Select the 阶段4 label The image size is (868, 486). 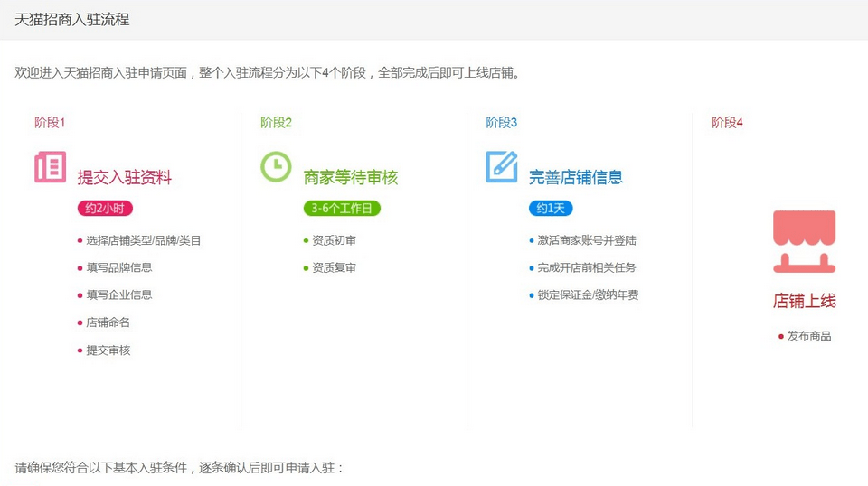[x=727, y=123]
